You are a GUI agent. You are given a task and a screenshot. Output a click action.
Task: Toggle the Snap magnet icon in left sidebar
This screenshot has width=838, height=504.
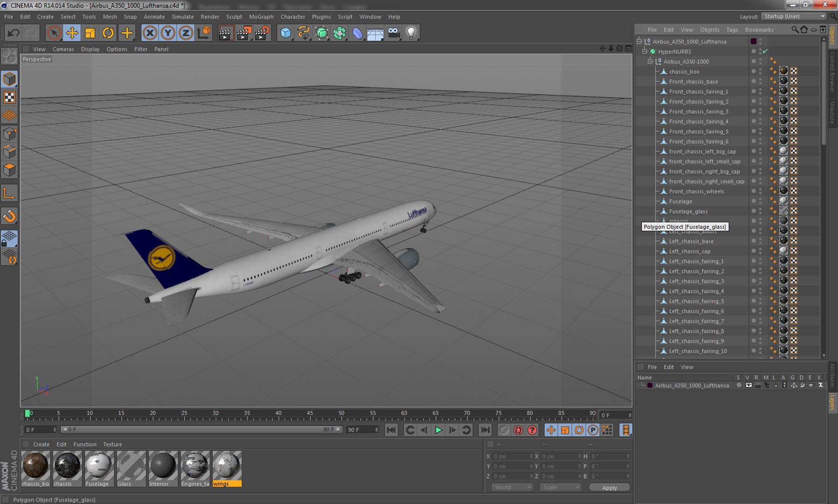[9, 216]
